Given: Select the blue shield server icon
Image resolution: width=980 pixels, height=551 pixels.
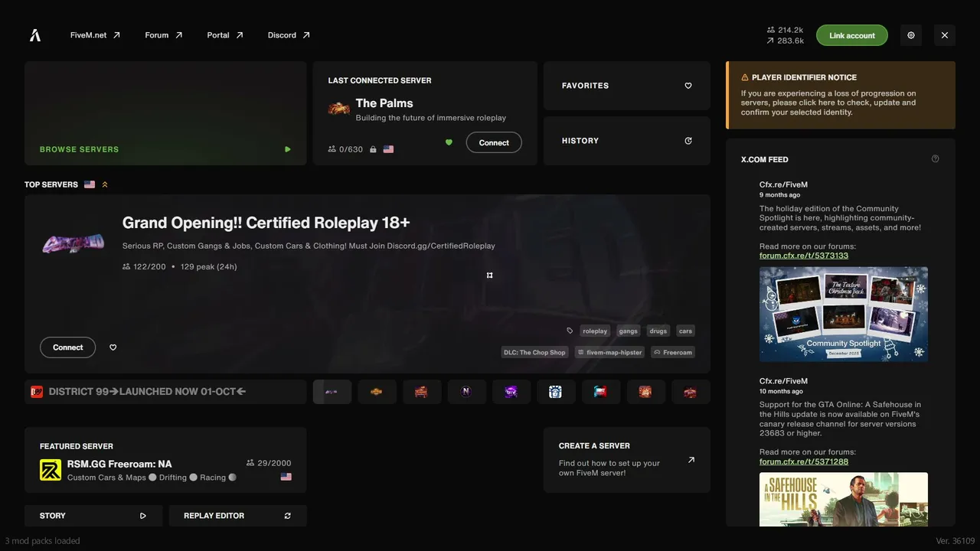Looking at the screenshot, I should coord(556,392).
